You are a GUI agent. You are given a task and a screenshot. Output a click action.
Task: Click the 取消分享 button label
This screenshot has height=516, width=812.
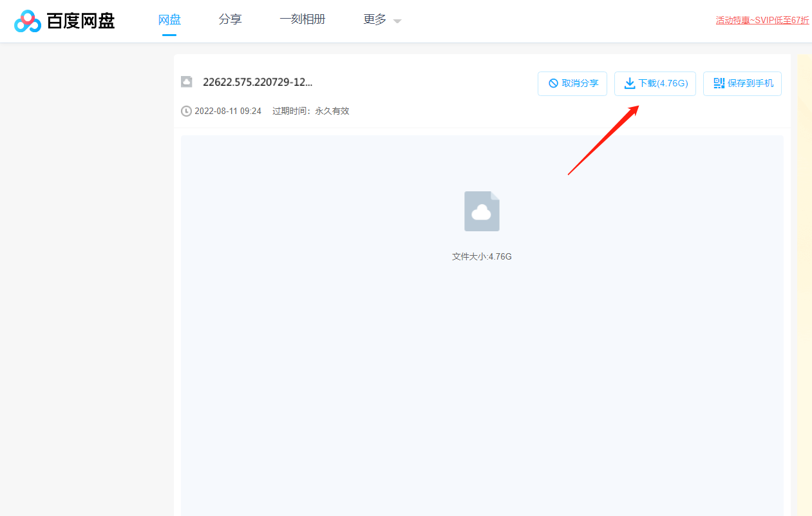[580, 84]
